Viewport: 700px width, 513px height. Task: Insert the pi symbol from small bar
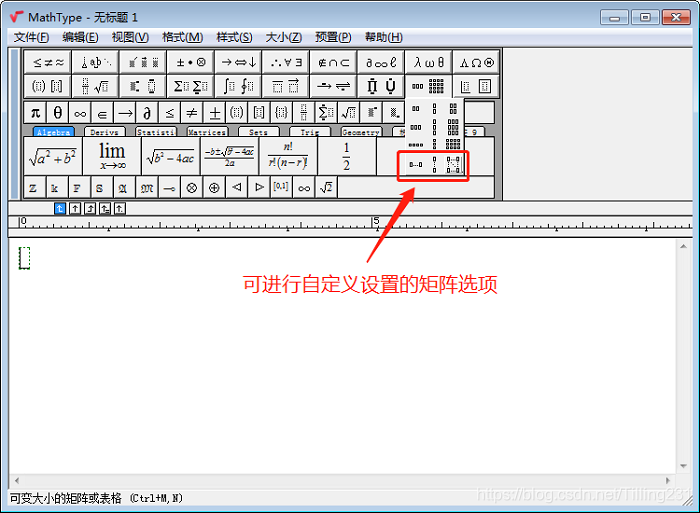coord(35,113)
